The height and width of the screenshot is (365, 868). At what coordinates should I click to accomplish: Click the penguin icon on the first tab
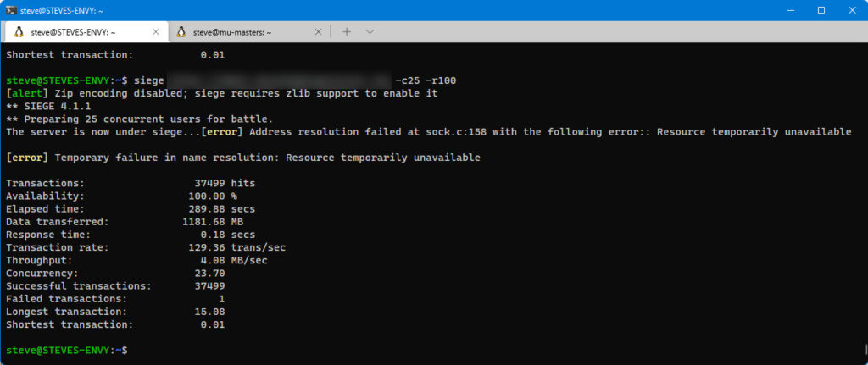click(19, 32)
